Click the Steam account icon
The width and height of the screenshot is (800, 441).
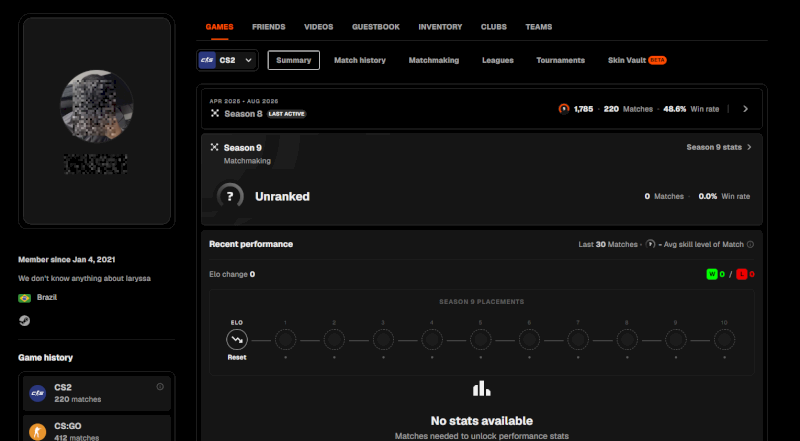(24, 321)
